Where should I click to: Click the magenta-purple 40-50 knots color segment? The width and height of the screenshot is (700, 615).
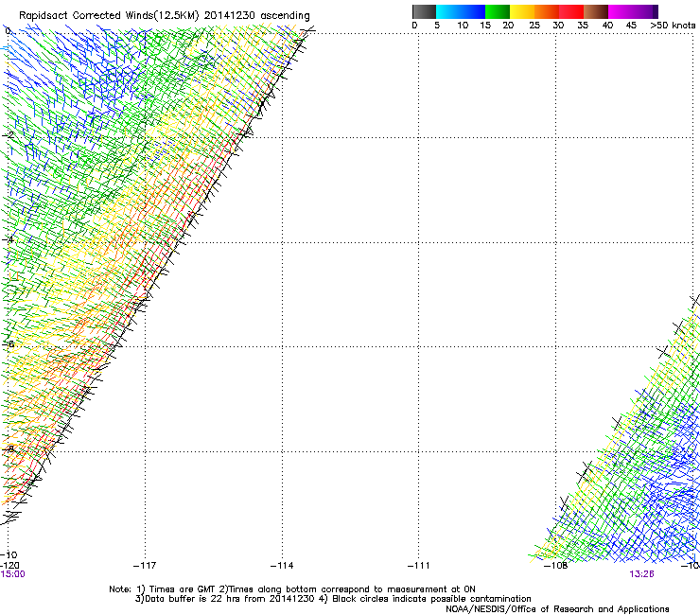click(x=633, y=11)
